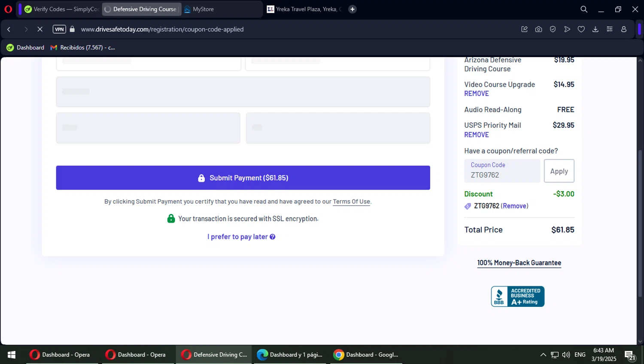Viewport: 644px width, 364px height.
Task: Remove the Video Course Upgrade
Action: (477, 94)
